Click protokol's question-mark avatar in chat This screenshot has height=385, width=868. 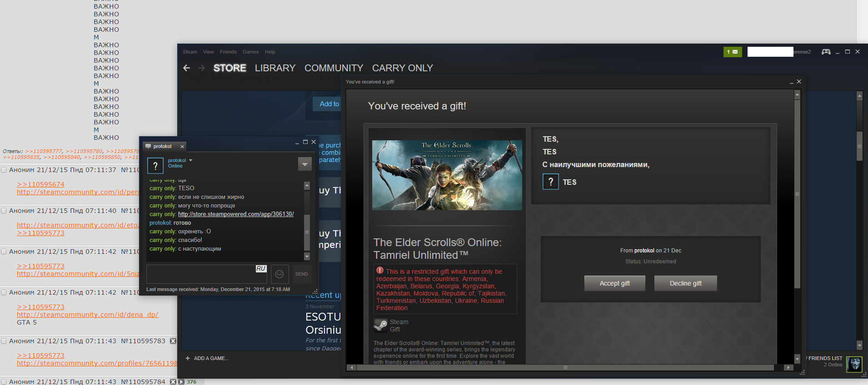[155, 166]
